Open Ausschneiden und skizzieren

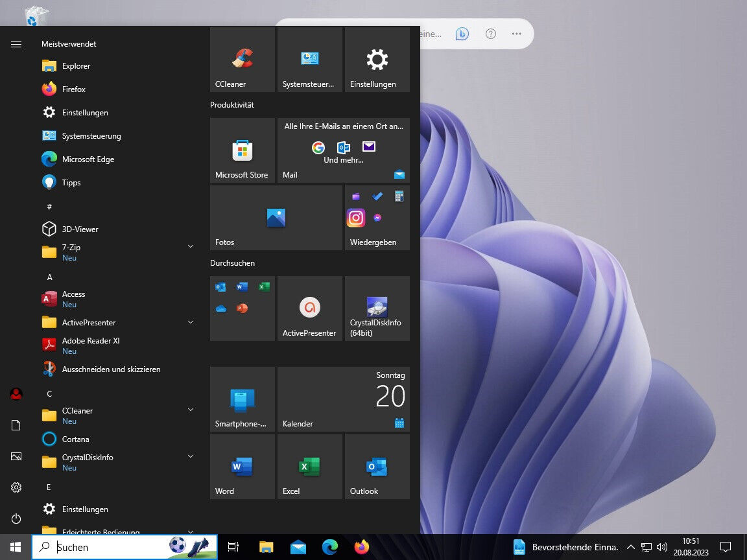point(118,369)
